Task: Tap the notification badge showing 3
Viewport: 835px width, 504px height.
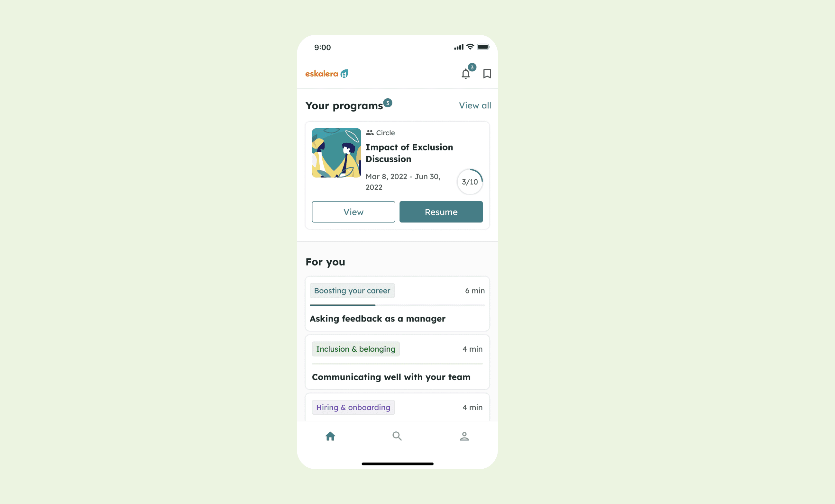Action: click(472, 67)
